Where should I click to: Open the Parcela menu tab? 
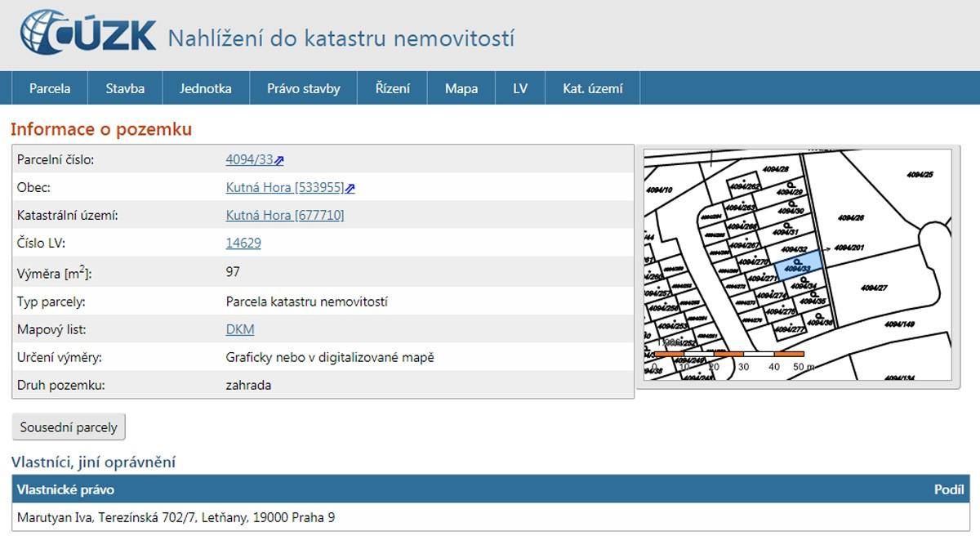(50, 88)
